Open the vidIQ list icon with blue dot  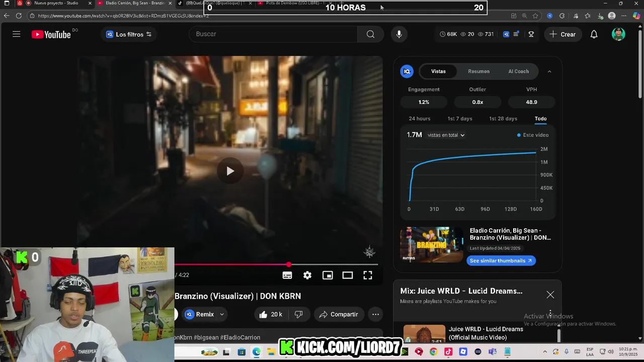coord(516,34)
